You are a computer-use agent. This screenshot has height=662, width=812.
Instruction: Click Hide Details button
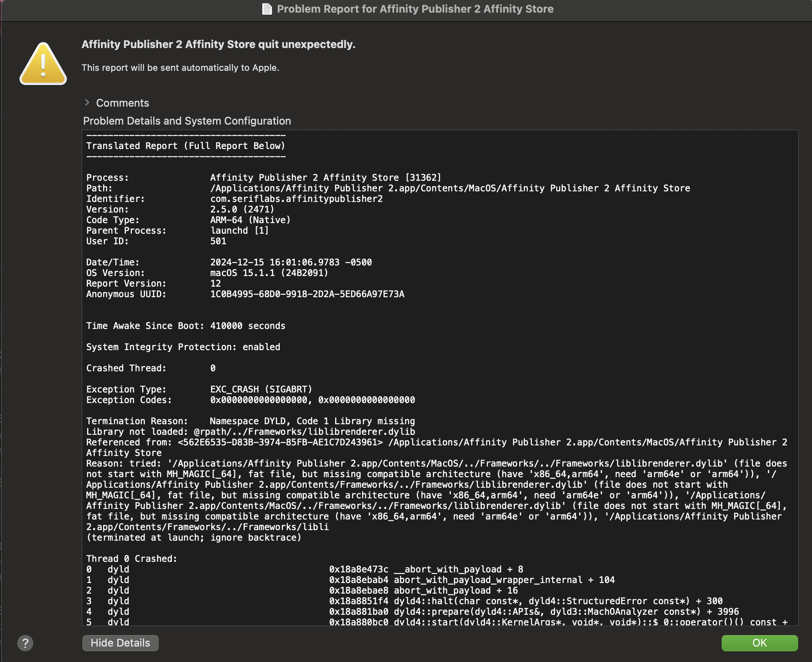pyautogui.click(x=121, y=643)
